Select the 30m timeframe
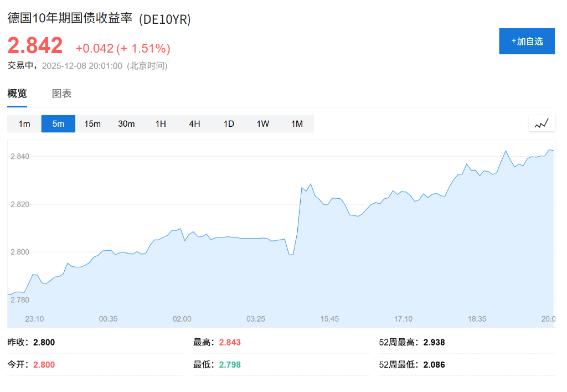The height and width of the screenshot is (392, 567). pos(126,123)
